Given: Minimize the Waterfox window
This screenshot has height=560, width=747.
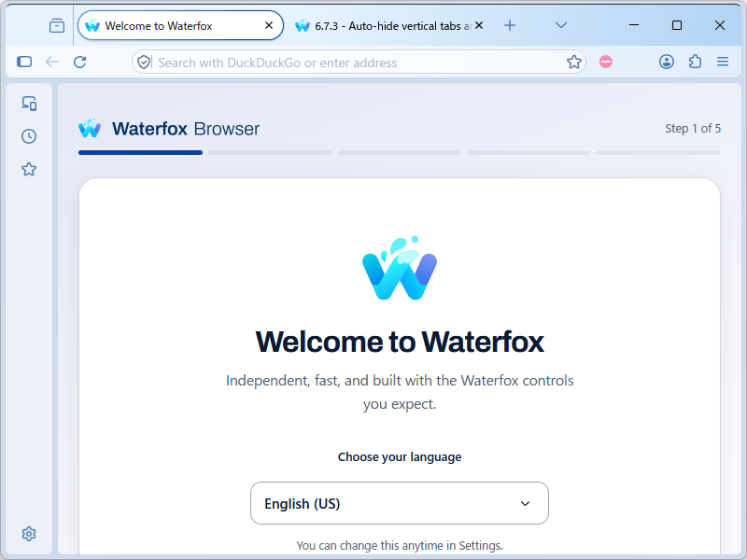Looking at the screenshot, I should point(634,25).
